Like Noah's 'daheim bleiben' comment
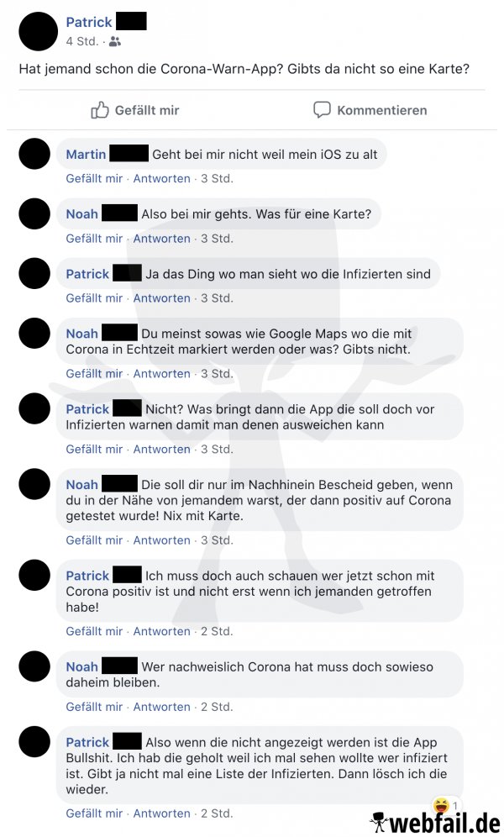 [x=94, y=707]
